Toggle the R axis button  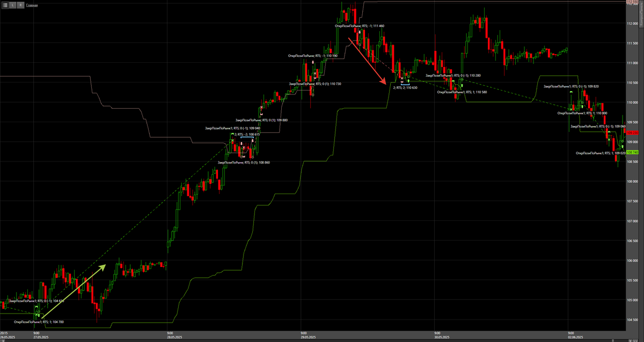20,5
